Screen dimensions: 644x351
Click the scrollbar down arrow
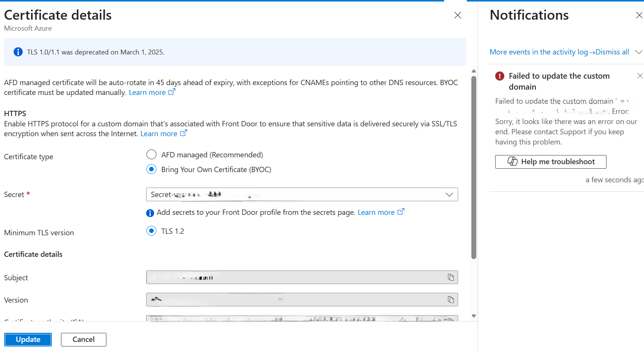coord(473,315)
